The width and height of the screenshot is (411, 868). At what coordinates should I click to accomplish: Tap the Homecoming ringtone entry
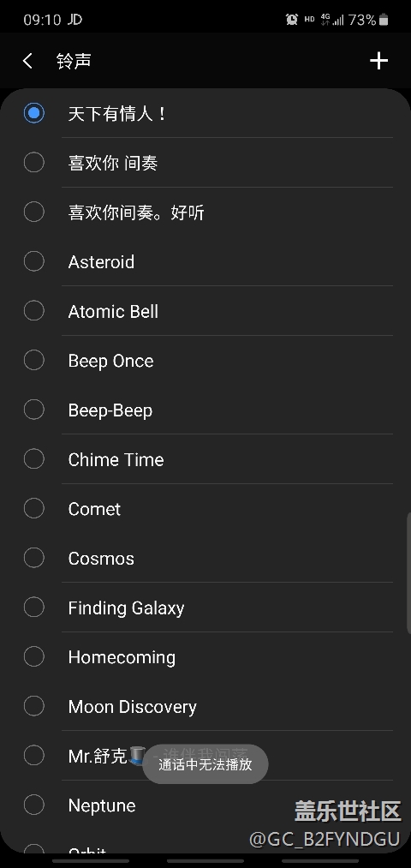click(207, 656)
